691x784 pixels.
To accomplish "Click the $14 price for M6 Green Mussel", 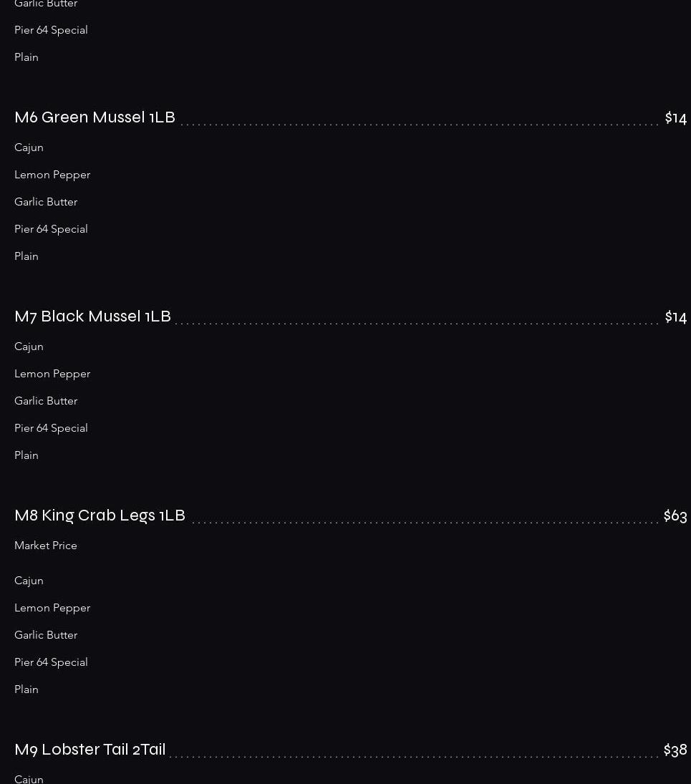I will (x=675, y=118).
